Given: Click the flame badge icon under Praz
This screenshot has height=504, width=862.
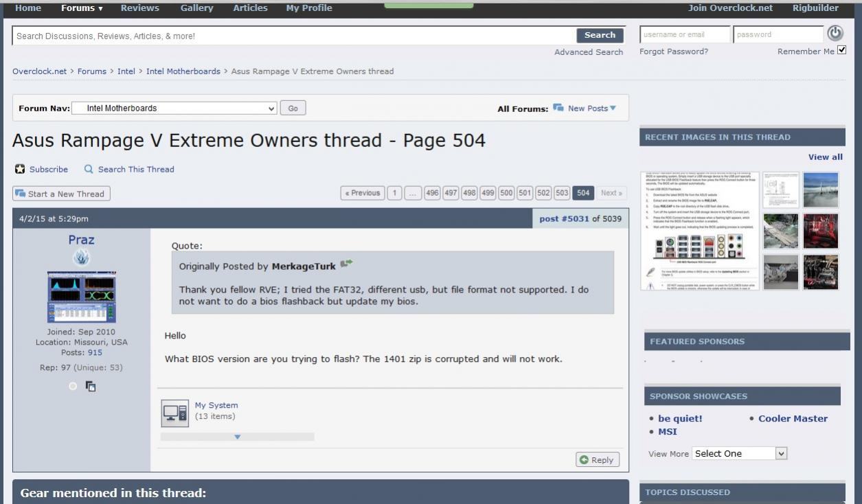Looking at the screenshot, I should pyautogui.click(x=81, y=257).
